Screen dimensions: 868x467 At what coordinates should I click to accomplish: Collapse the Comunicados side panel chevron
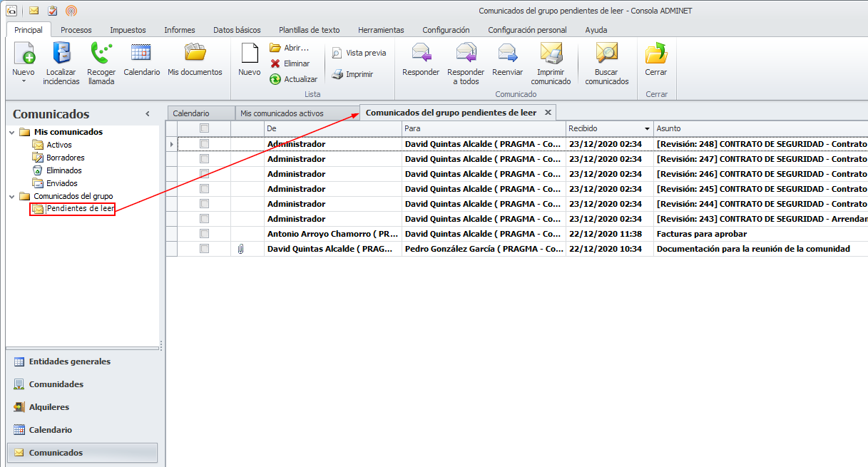click(148, 114)
